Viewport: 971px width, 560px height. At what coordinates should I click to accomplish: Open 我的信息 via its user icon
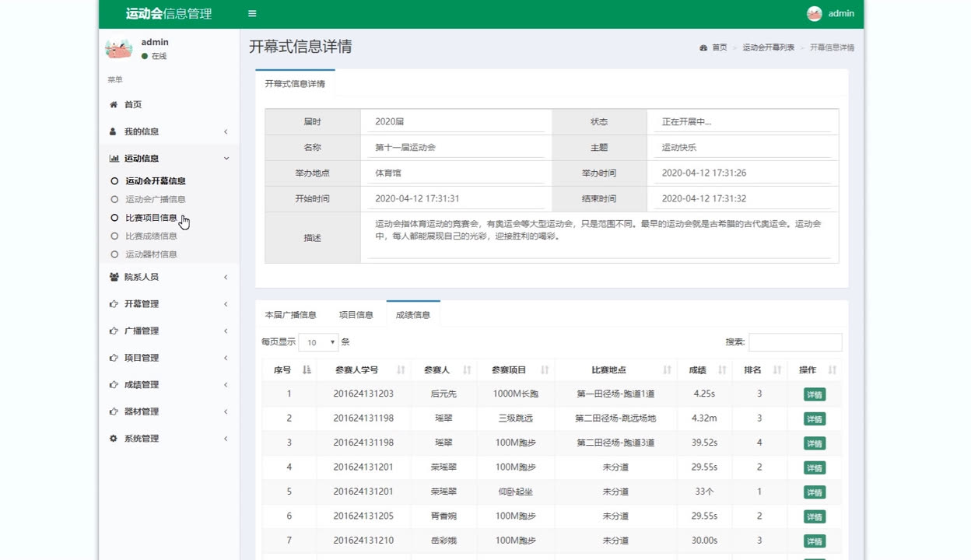(112, 131)
